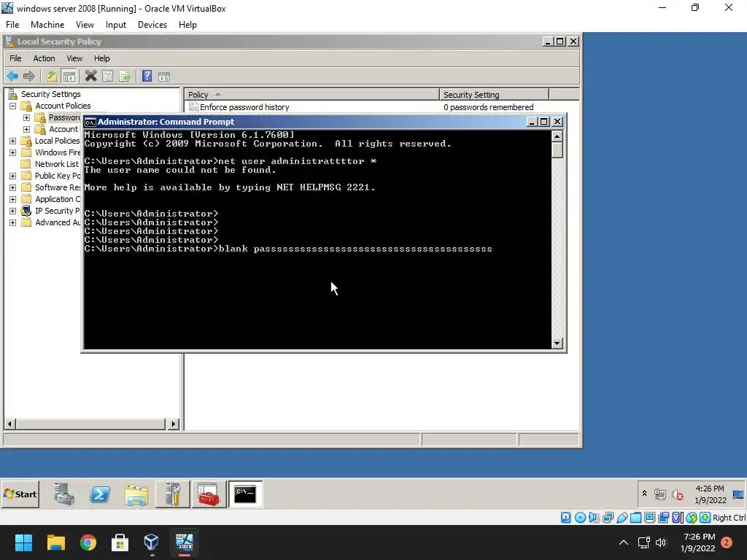Click the guest Start button
747x560 pixels.
[20, 494]
